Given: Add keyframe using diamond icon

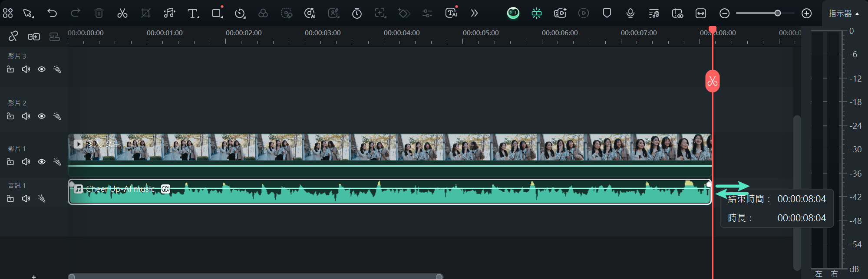Looking at the screenshot, I should coord(404,13).
